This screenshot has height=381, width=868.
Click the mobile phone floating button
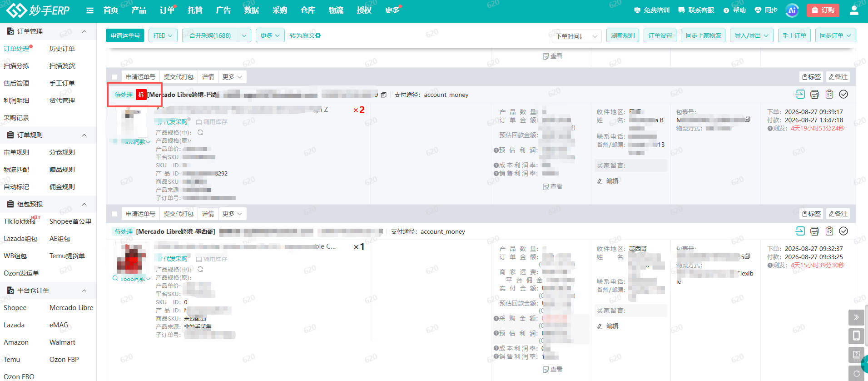[x=856, y=336]
